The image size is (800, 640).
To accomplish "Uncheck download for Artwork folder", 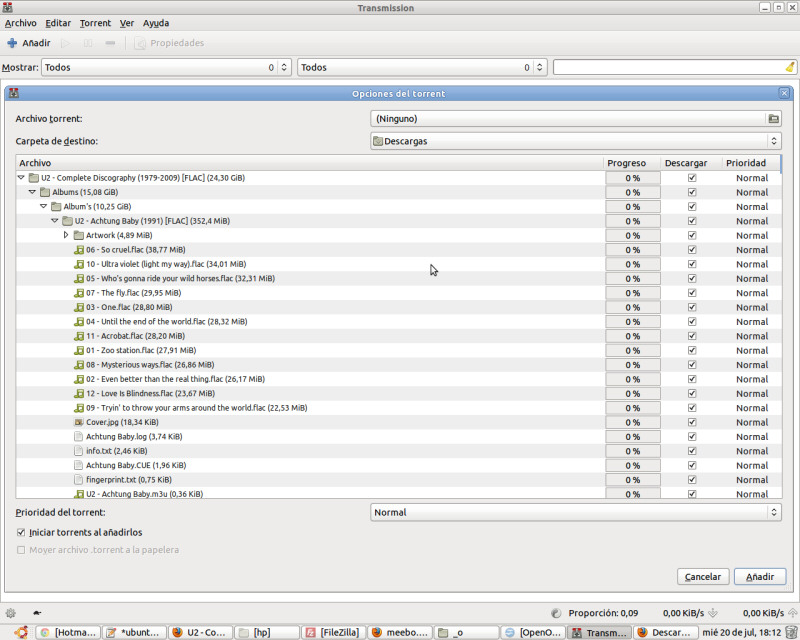I will 692,236.
